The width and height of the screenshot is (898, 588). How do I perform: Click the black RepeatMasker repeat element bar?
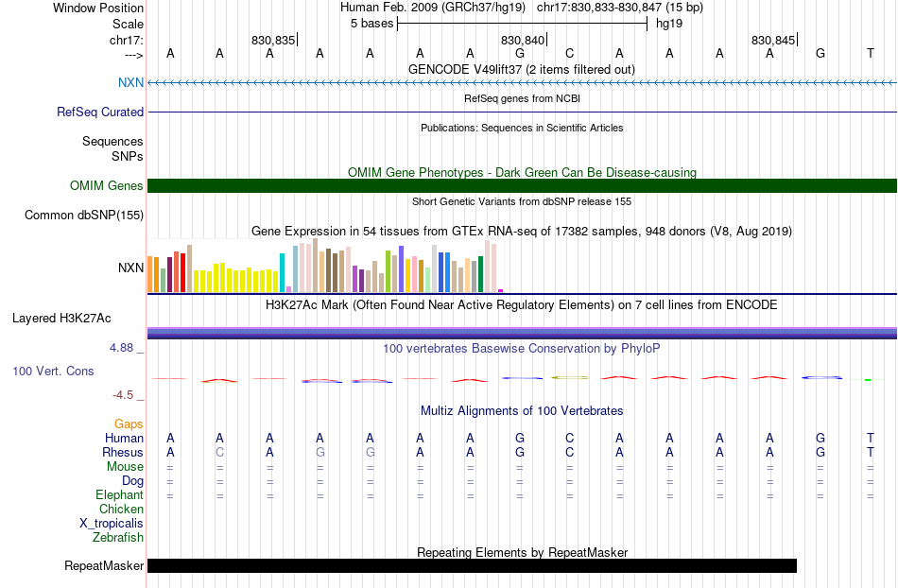(472, 565)
